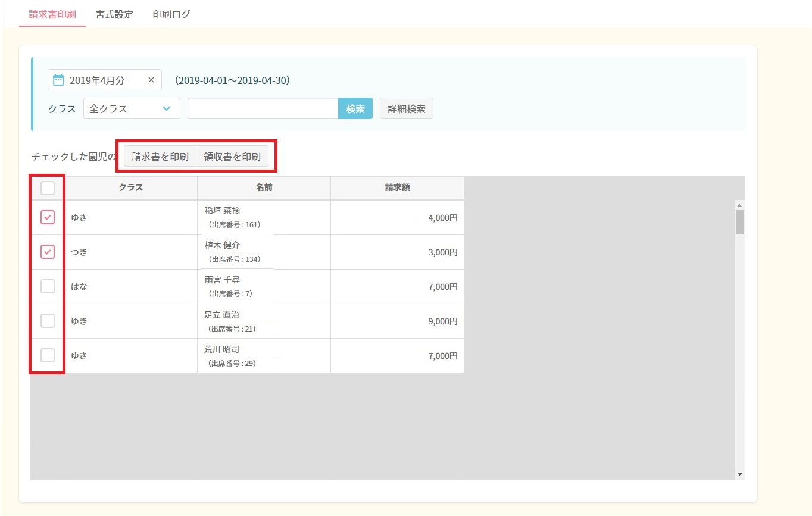Check the checkbox for 雨宮 千尋
This screenshot has width=812, height=516.
tap(48, 286)
